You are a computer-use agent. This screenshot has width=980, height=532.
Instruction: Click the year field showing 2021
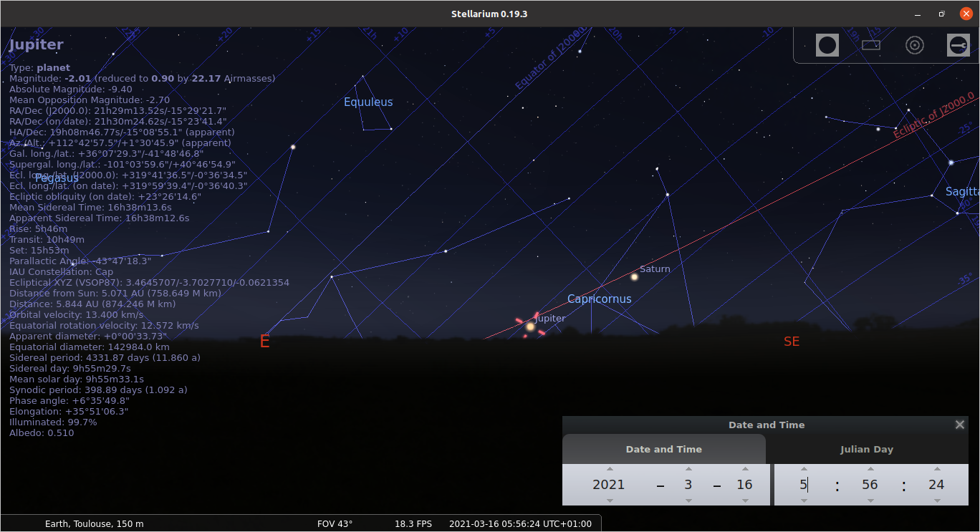tap(609, 485)
